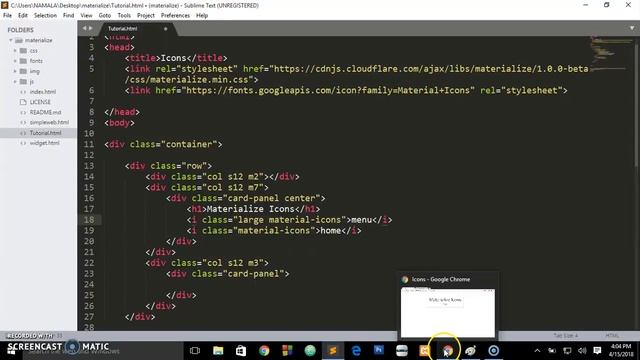Open the Preferences menu
Image resolution: width=640 pixels, height=360 pixels.
tap(175, 15)
